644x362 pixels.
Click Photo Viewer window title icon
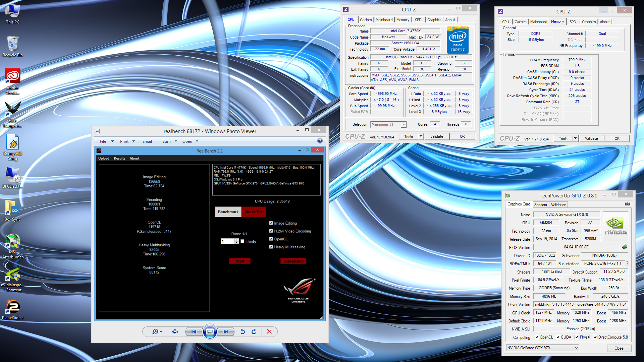click(97, 131)
